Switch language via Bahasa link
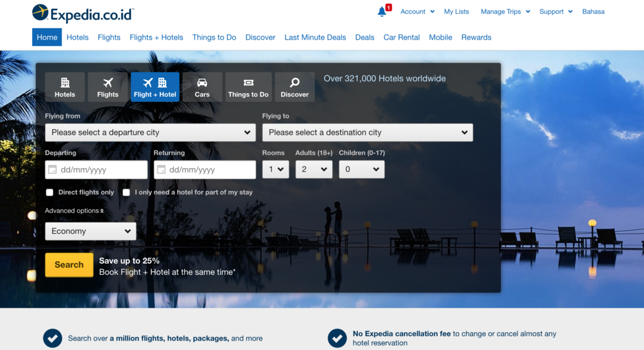644x350 pixels. pyautogui.click(x=593, y=11)
